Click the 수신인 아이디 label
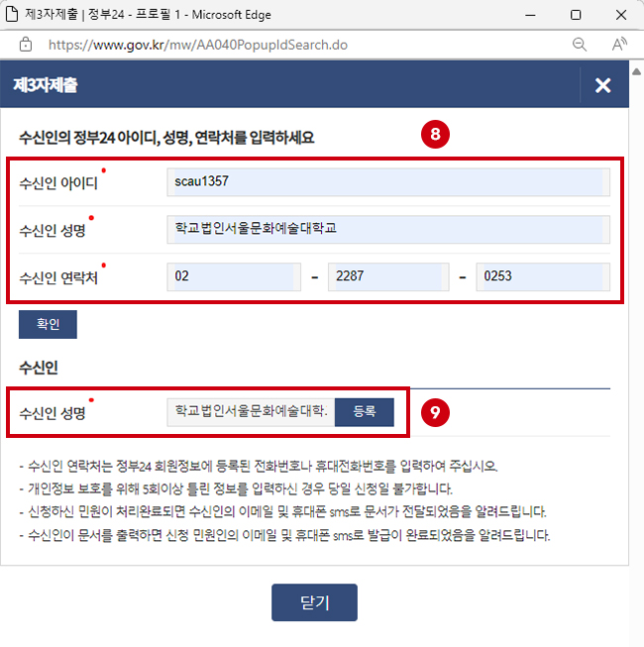This screenshot has height=647, width=644. 58,182
